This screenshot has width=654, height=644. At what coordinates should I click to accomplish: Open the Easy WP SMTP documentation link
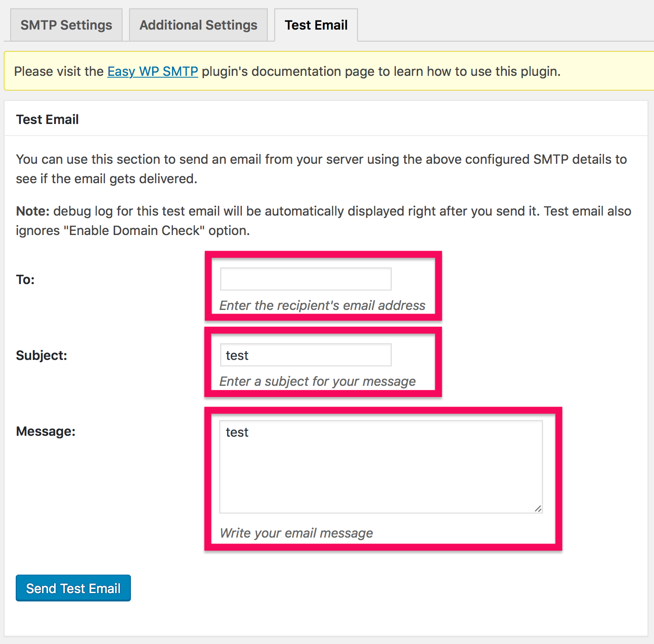coord(153,71)
